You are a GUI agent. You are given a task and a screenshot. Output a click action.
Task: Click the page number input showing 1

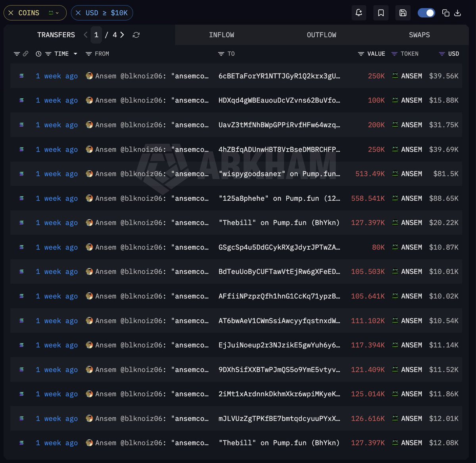click(x=96, y=35)
